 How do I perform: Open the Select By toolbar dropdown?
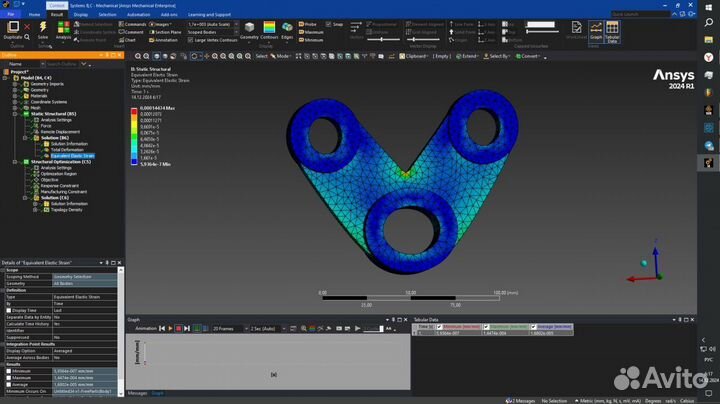point(496,56)
